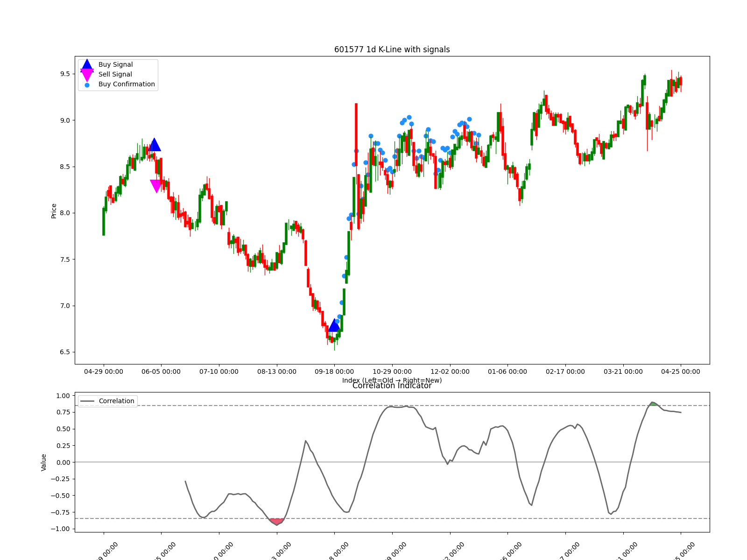
Task: Click the '04-29 00:00' date tick under the price chart
Action: [x=104, y=372]
